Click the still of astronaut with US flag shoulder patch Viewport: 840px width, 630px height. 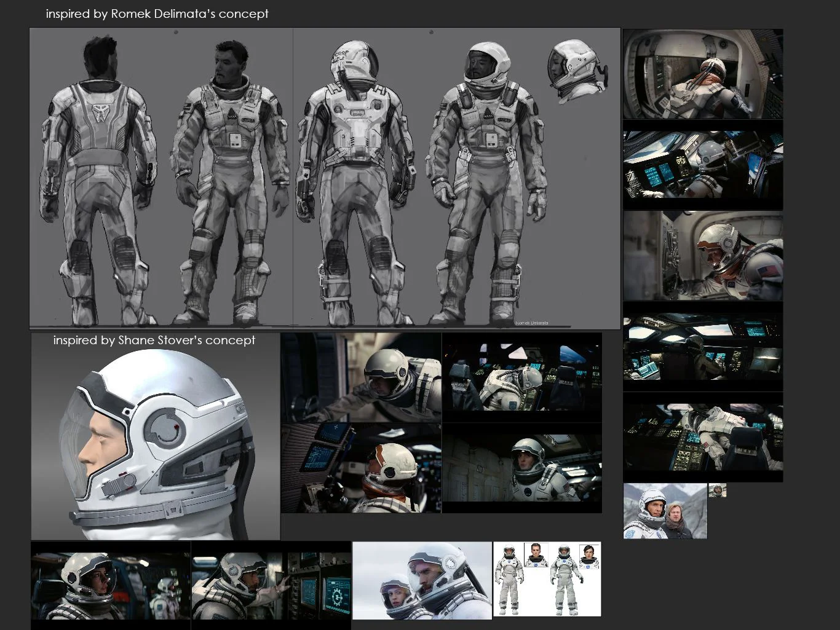[x=703, y=255]
